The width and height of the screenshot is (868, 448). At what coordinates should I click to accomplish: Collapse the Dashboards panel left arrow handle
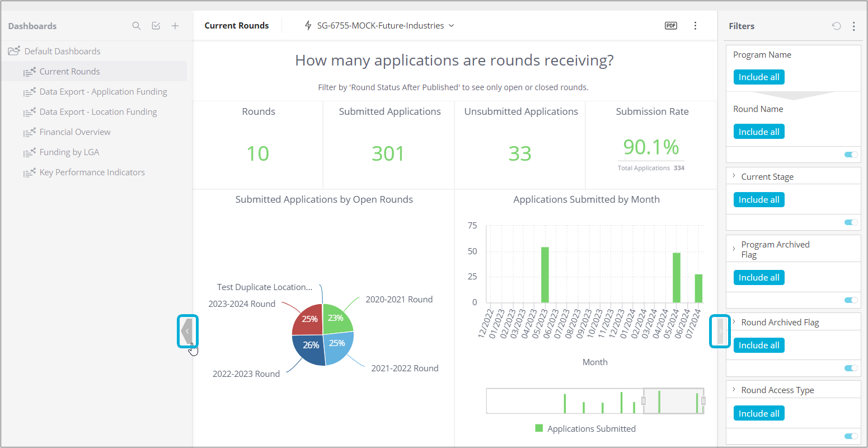pos(187,331)
